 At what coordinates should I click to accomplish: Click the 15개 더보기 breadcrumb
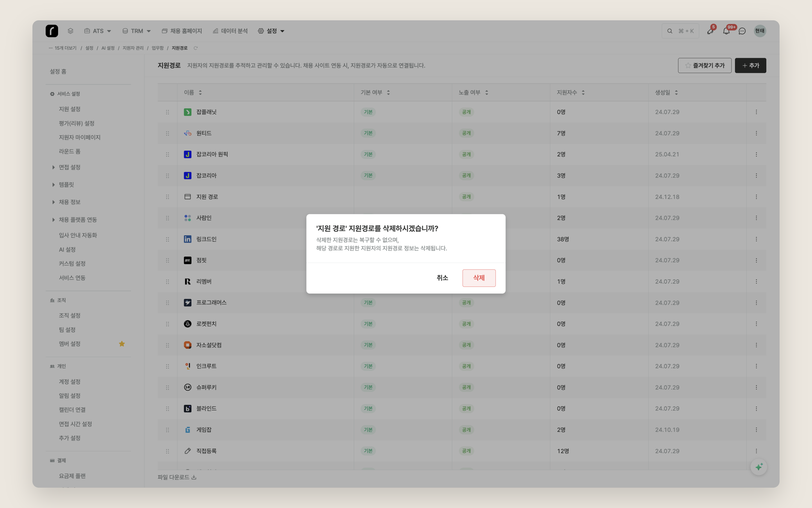coord(62,48)
